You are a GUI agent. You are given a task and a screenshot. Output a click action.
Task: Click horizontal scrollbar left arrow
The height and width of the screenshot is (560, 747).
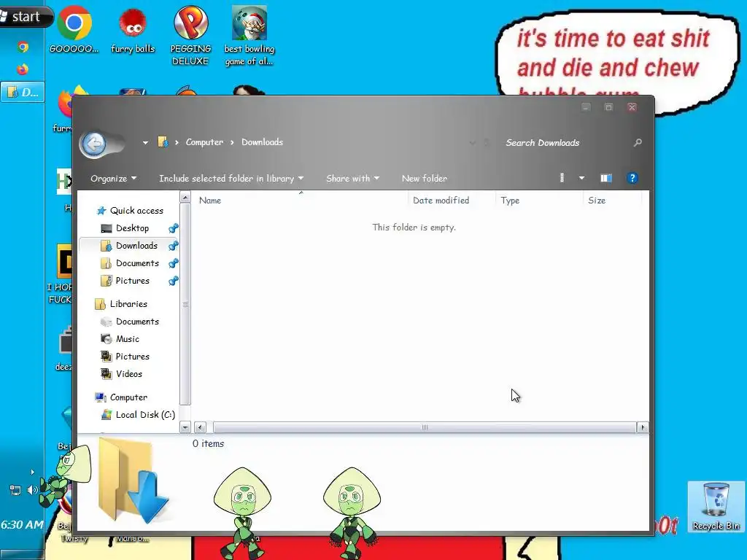pos(200,427)
